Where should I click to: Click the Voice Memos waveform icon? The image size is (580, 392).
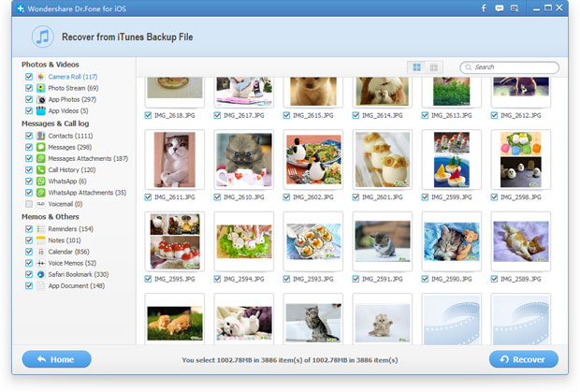[40, 263]
